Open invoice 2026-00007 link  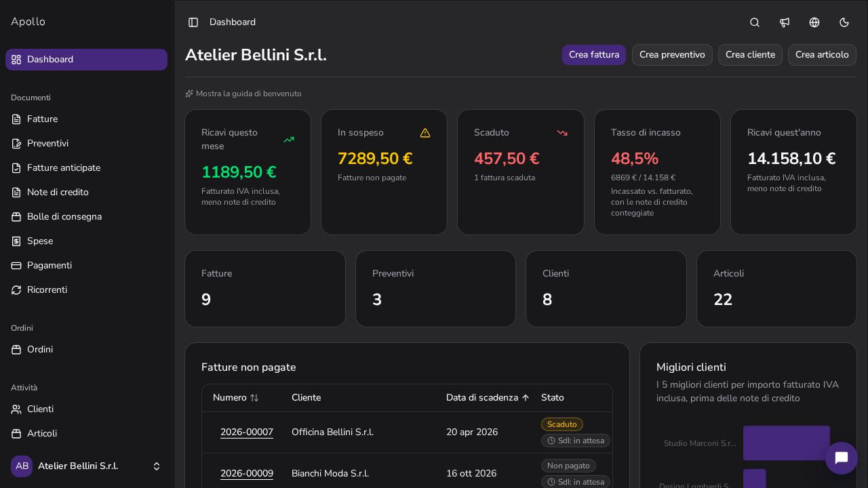(x=247, y=432)
